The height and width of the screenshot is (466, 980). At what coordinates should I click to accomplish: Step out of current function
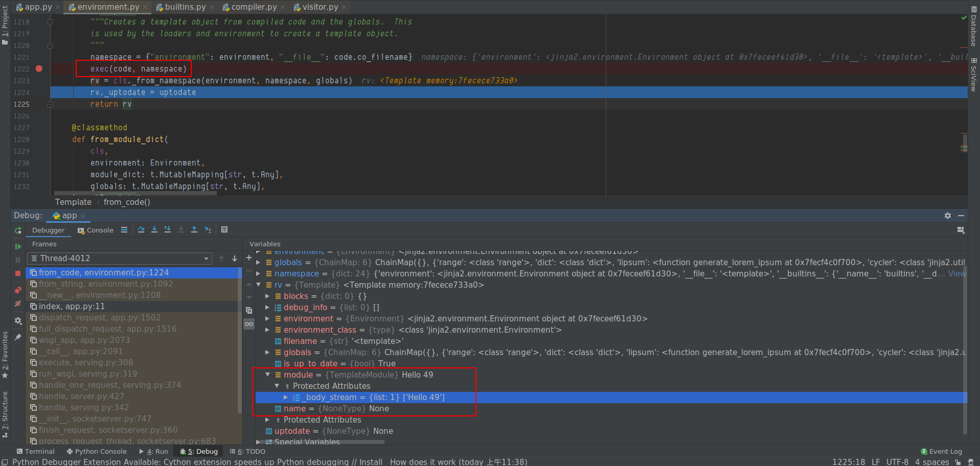[194, 230]
